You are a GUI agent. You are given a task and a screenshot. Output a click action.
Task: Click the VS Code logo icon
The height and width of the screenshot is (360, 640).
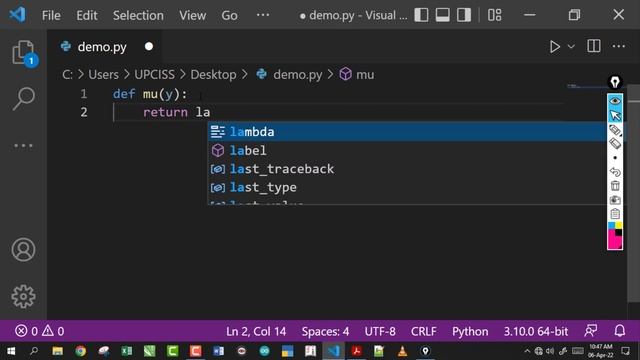click(18, 15)
